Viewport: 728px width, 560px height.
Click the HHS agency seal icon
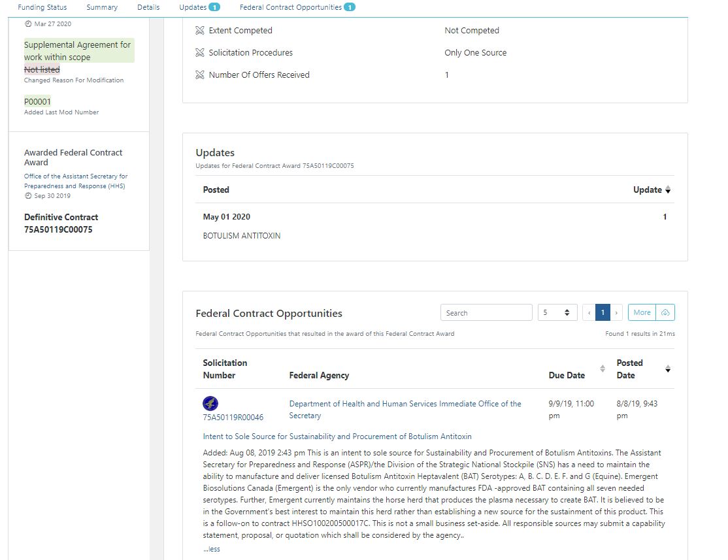[x=210, y=403]
